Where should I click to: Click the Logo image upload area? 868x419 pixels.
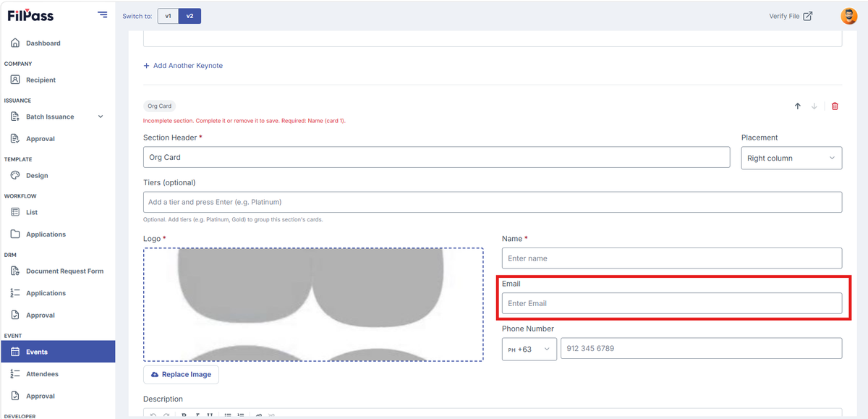[x=313, y=304]
